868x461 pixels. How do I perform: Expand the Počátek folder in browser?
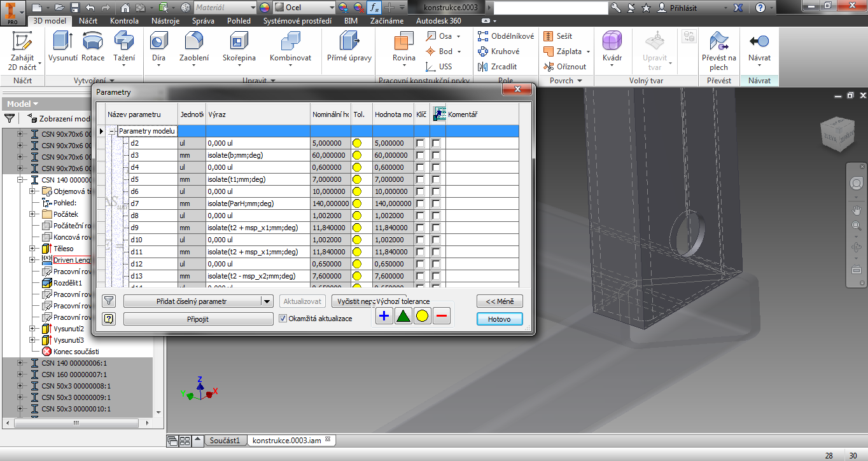[x=32, y=214]
